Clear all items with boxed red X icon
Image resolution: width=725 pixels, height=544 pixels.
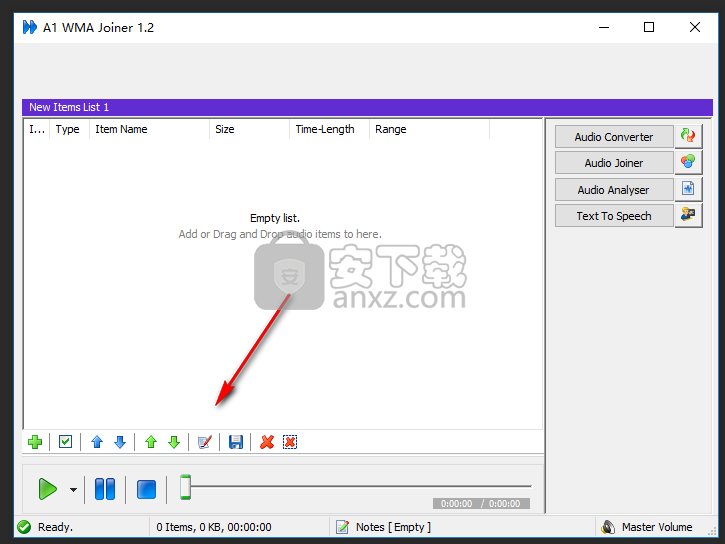coord(290,442)
